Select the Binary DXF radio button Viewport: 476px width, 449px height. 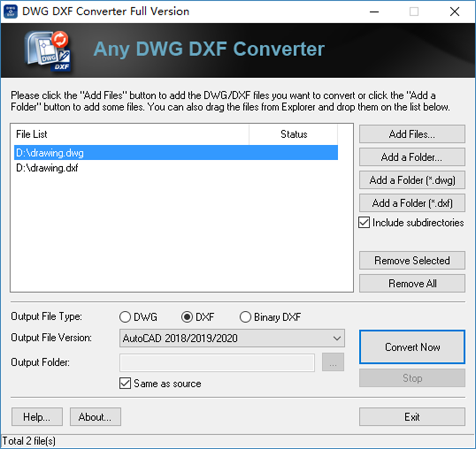pos(246,317)
